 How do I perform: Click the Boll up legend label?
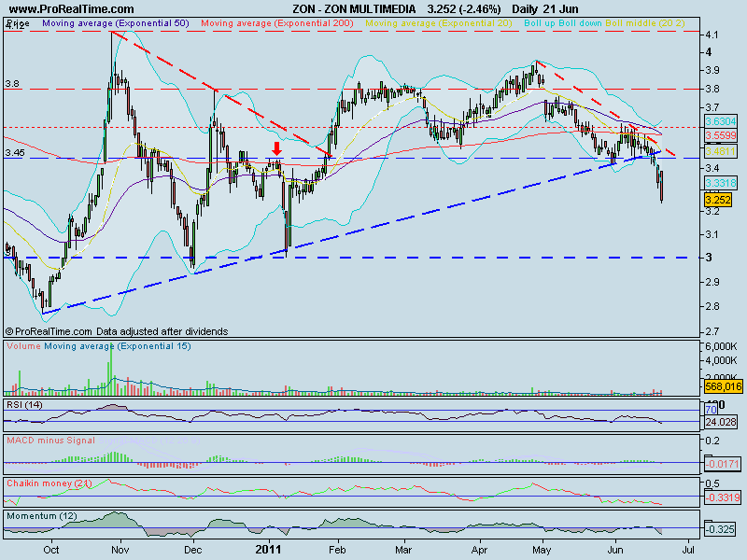540,22
